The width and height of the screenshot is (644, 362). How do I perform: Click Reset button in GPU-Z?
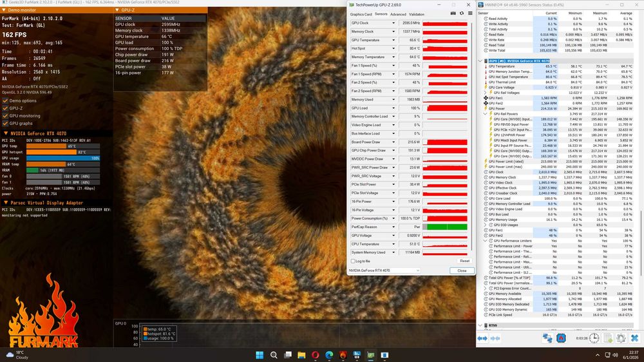(x=464, y=261)
